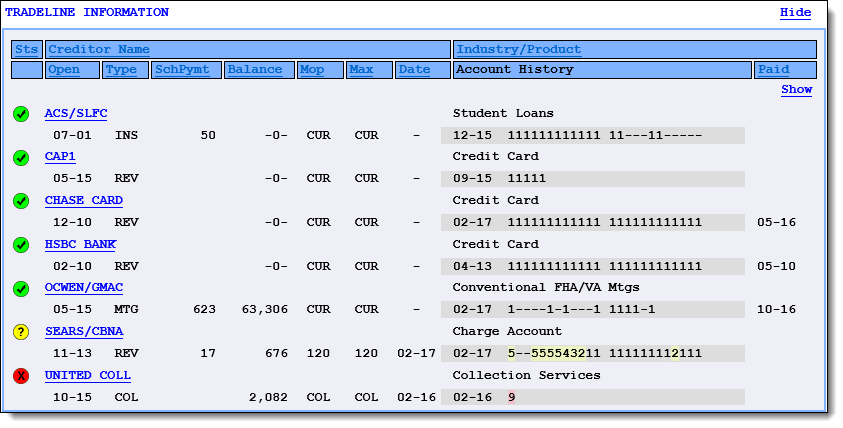Screen dimensions: 843x428
Task: Open the ACS/SLFC creditor link
Action: click(x=76, y=113)
